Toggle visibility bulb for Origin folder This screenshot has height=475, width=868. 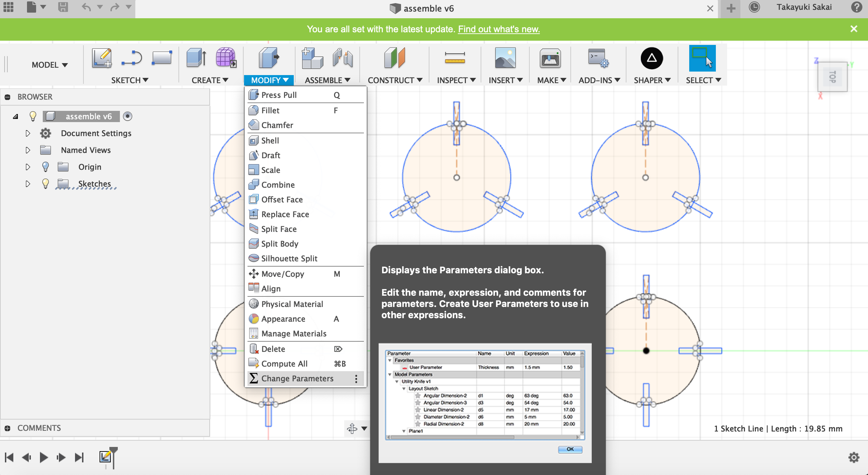[x=45, y=167]
